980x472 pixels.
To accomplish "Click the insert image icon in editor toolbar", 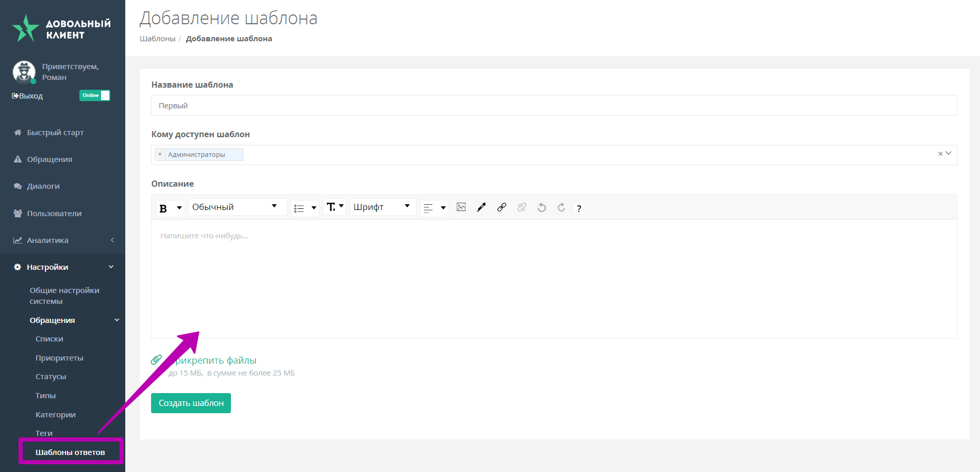I will (x=461, y=207).
